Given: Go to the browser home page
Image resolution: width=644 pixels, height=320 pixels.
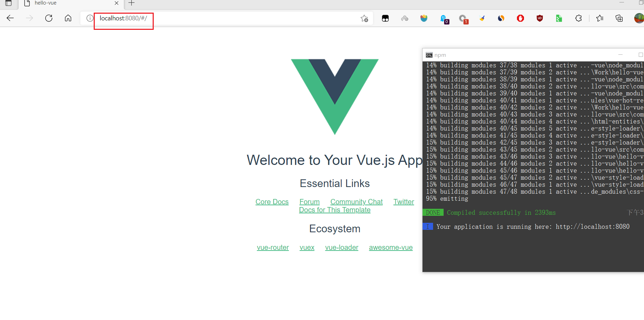Looking at the screenshot, I should point(68,18).
